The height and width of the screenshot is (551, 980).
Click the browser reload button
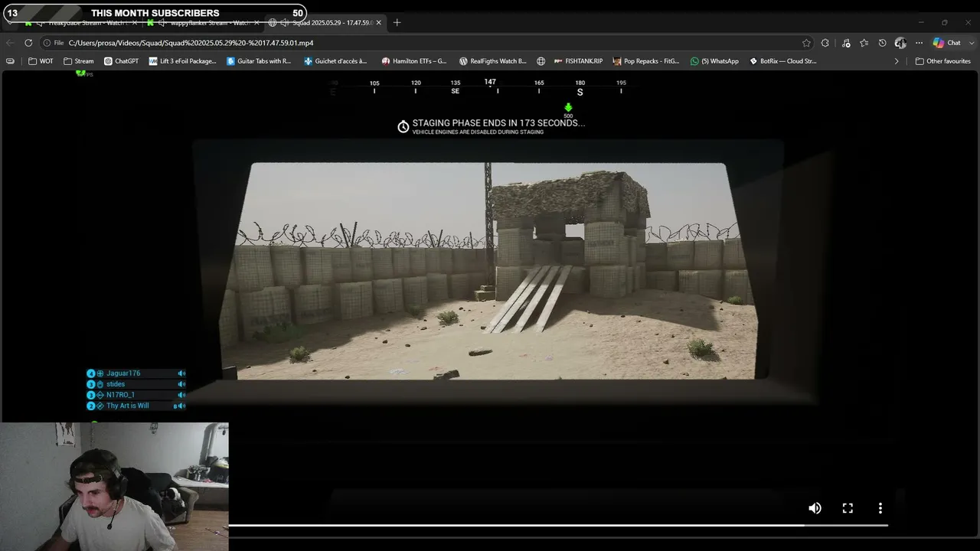coord(28,43)
